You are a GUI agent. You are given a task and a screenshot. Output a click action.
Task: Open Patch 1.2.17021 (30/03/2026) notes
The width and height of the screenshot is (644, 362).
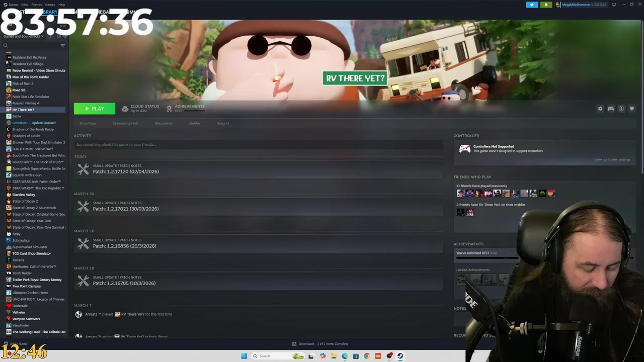(258, 207)
